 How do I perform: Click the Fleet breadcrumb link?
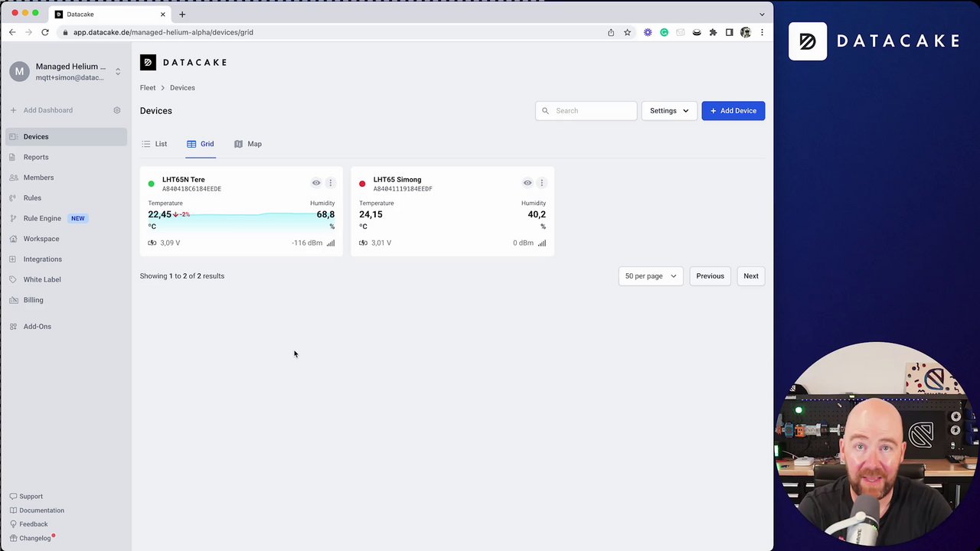148,88
